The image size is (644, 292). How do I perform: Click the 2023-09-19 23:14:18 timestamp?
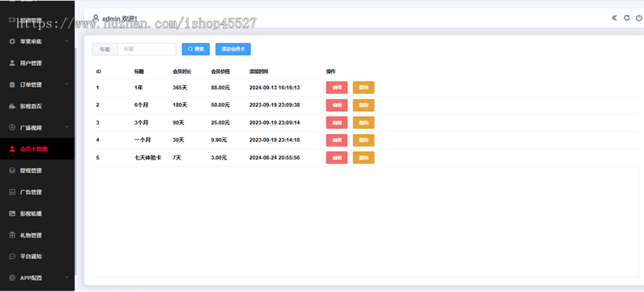pyautogui.click(x=275, y=140)
